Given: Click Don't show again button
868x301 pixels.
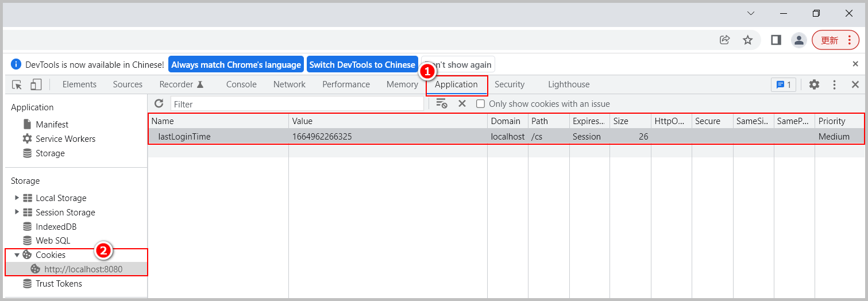Looking at the screenshot, I should (x=458, y=64).
